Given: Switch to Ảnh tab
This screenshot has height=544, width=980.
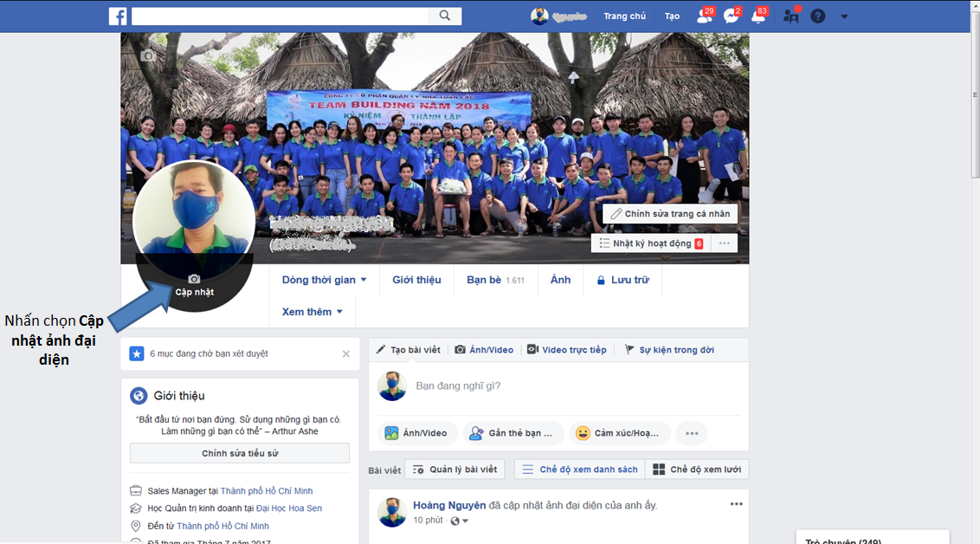Looking at the screenshot, I should pyautogui.click(x=560, y=280).
